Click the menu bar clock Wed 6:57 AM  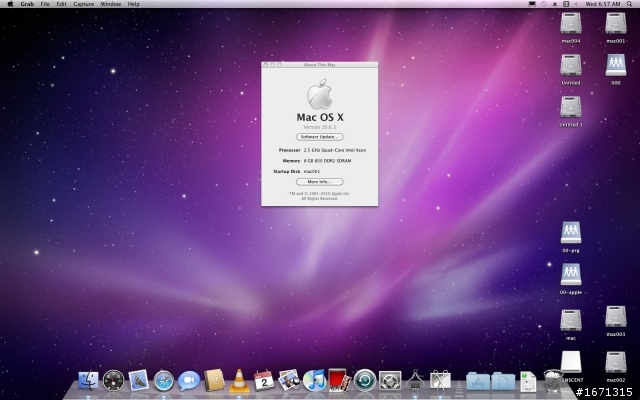(603, 4)
